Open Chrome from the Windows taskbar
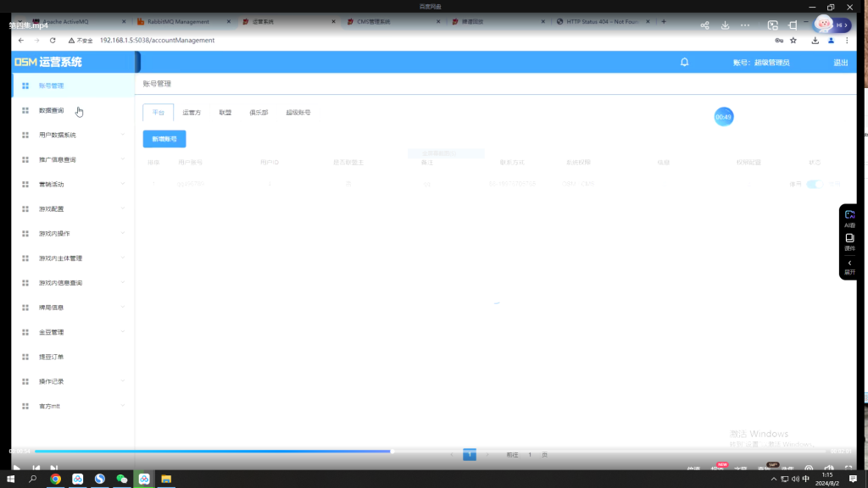The width and height of the screenshot is (868, 488). click(x=55, y=479)
